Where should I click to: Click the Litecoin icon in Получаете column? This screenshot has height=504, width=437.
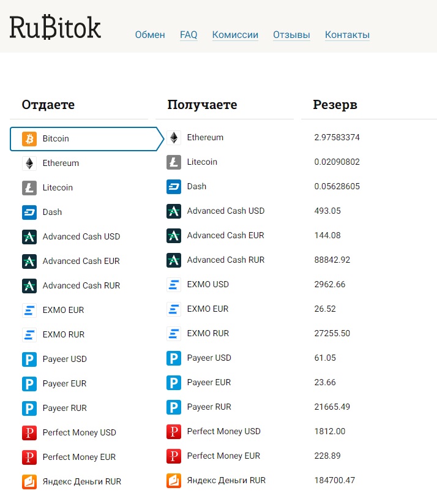point(174,162)
